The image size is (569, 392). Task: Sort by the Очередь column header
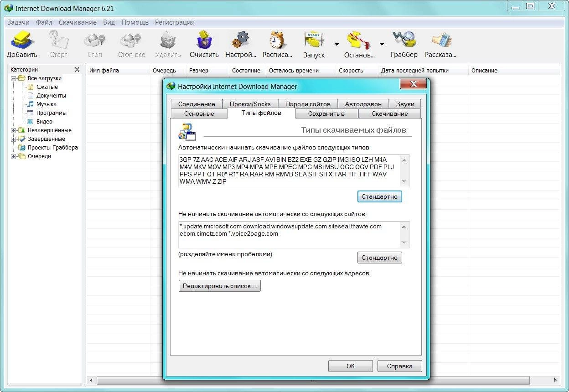(168, 70)
